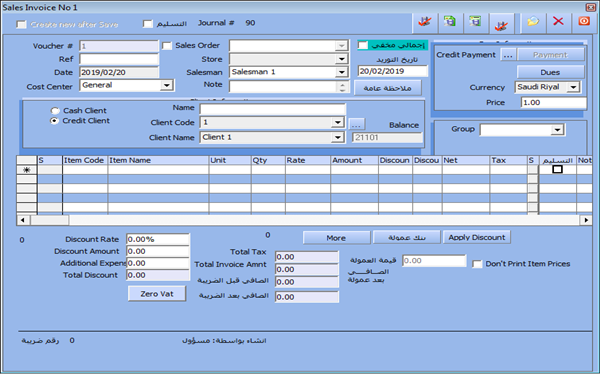This screenshot has width=600, height=374.
Task: Click the Apply Discount button
Action: [x=476, y=237]
